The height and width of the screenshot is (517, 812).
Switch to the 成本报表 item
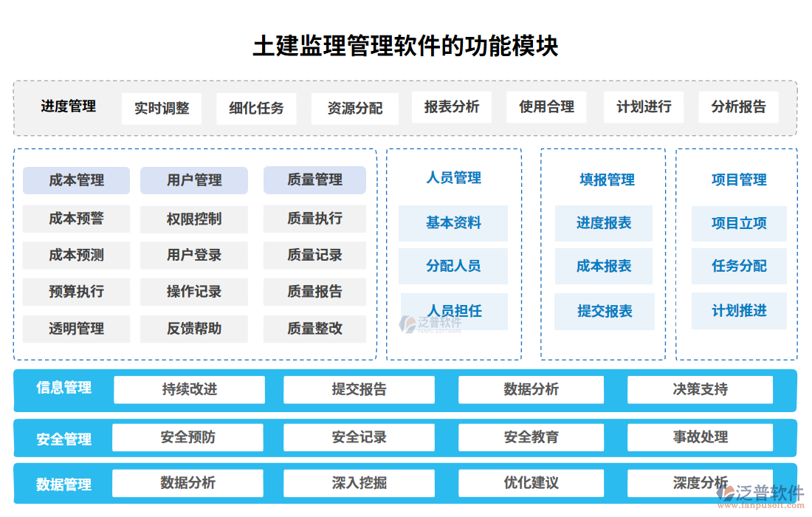[x=604, y=267]
